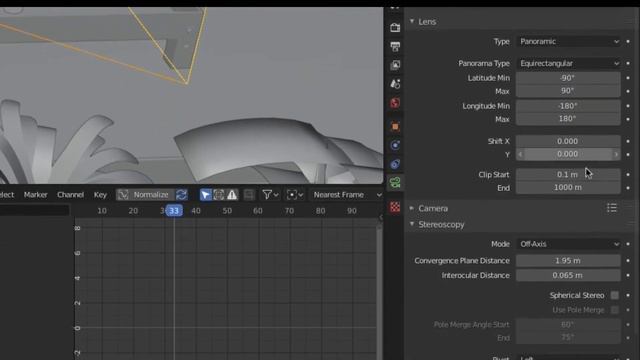Open the View Layer properties tab icon

(395, 65)
